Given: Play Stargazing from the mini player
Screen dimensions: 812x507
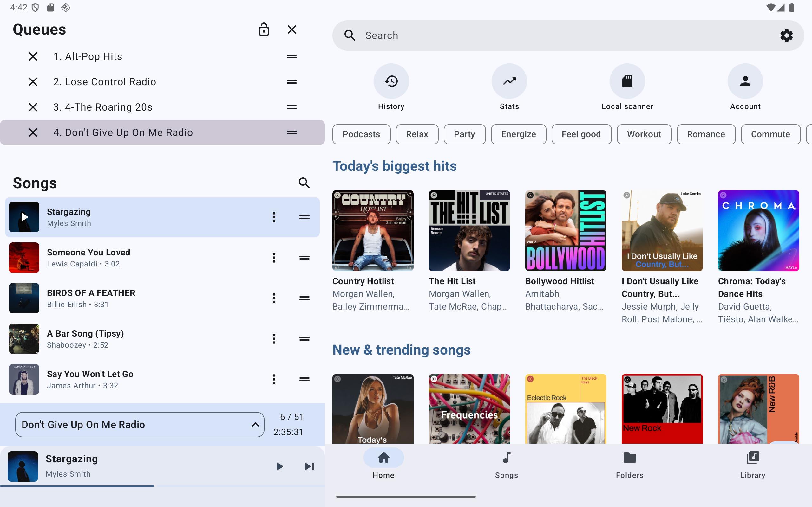Looking at the screenshot, I should (279, 466).
